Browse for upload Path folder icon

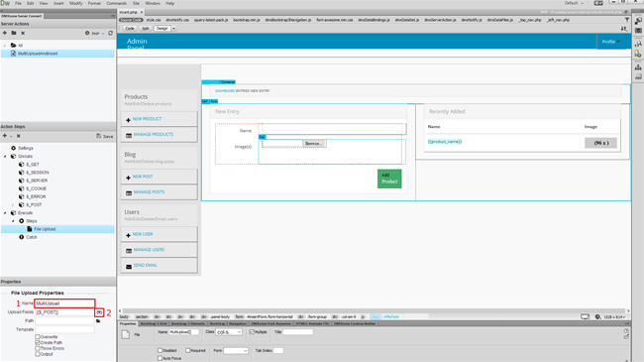[98, 321]
